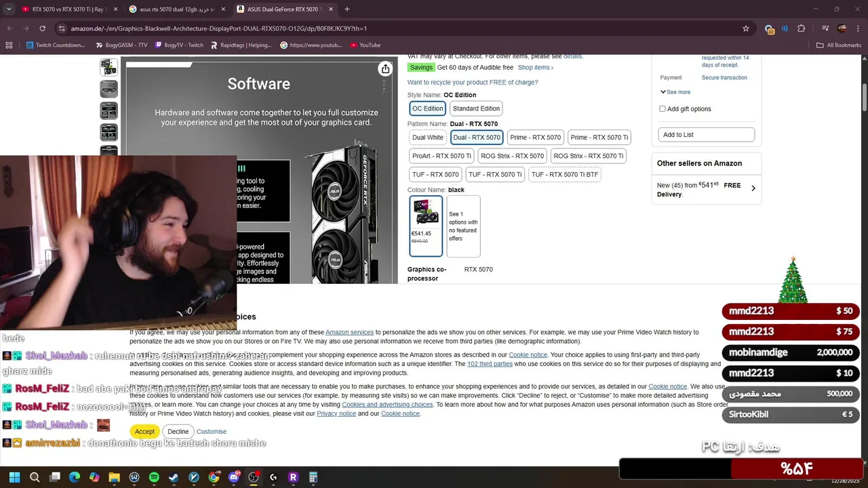Reload the Amazon product page
868x488 pixels.
pos(42,28)
